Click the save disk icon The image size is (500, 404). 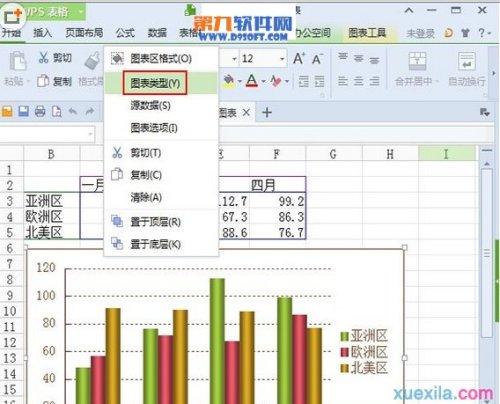23,111
